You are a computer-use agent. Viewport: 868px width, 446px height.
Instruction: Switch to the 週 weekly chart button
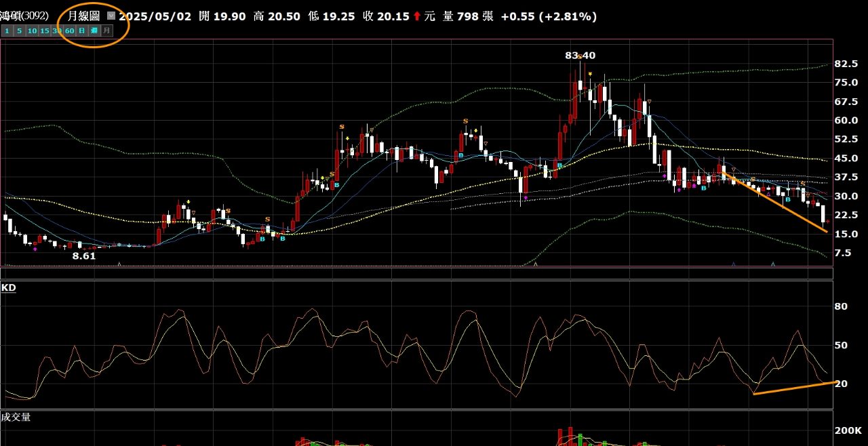94,31
